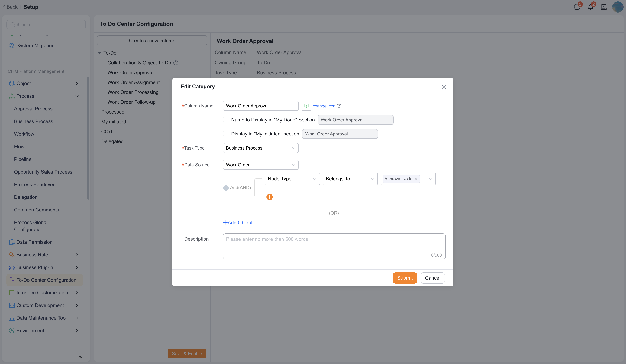Open Delegation in sidebar
This screenshot has width=626, height=364.
pyautogui.click(x=26, y=197)
